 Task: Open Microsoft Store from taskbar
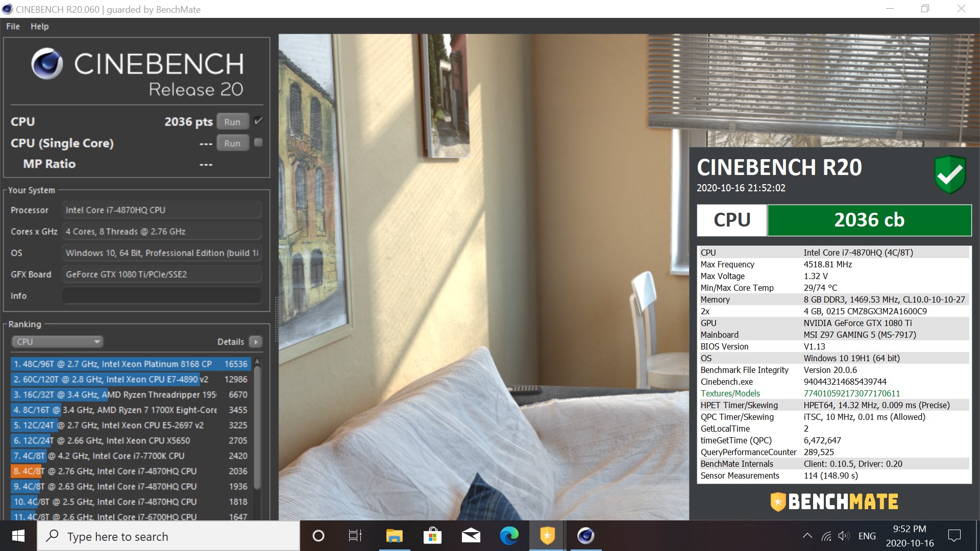pyautogui.click(x=432, y=536)
